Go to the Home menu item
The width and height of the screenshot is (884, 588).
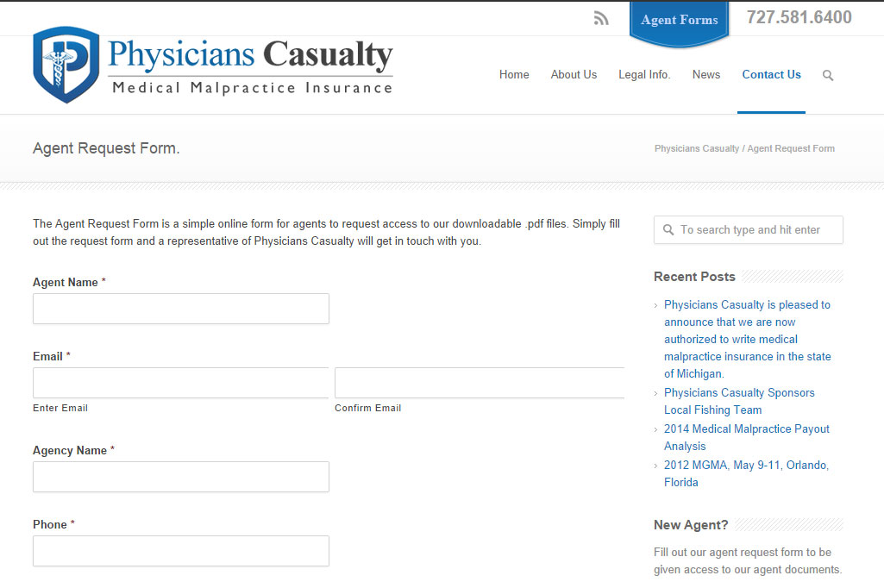tap(514, 74)
